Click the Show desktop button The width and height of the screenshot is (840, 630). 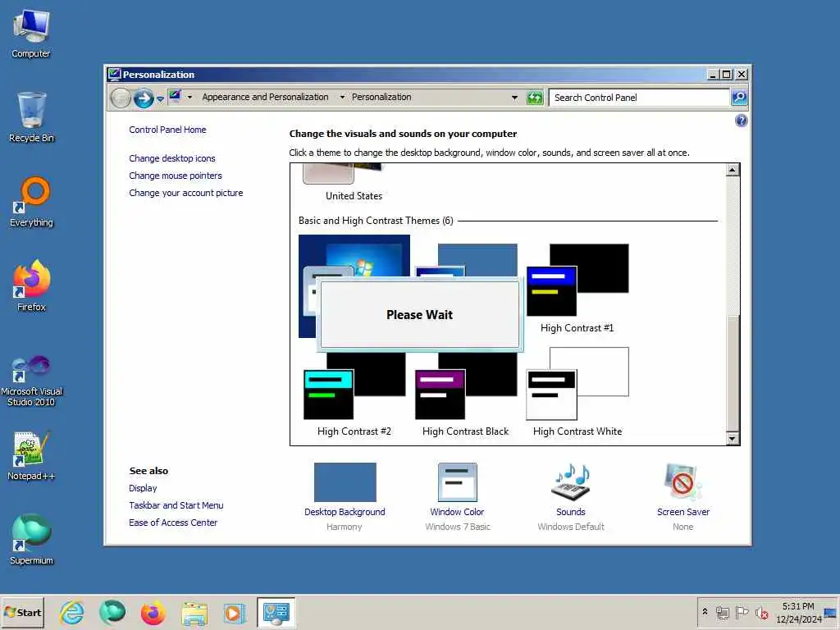832,613
